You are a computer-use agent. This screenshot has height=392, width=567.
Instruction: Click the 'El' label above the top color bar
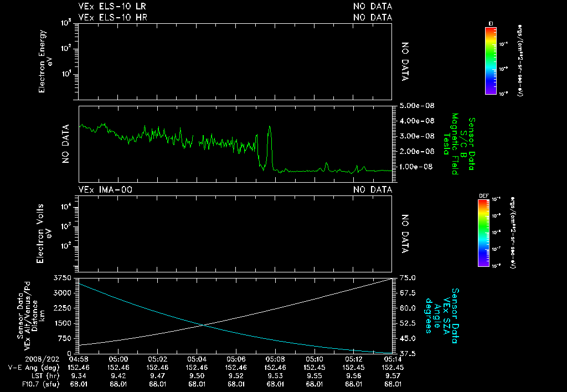(491, 24)
